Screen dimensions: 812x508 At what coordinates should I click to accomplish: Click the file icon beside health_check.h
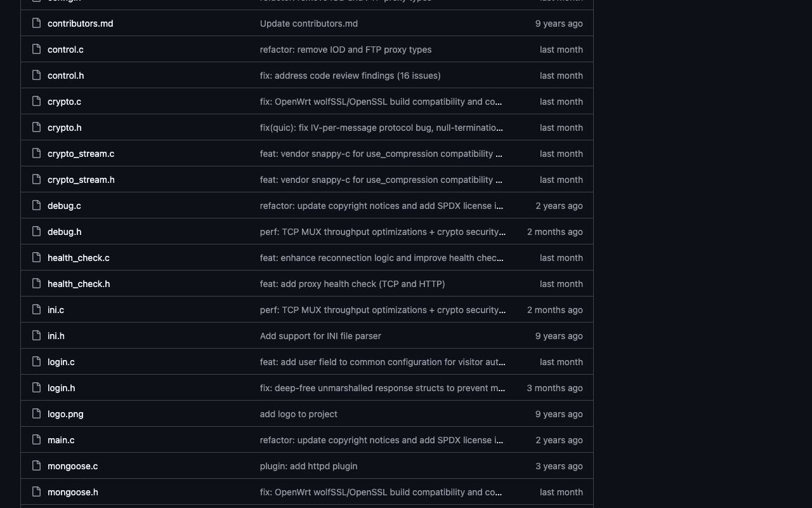point(37,284)
